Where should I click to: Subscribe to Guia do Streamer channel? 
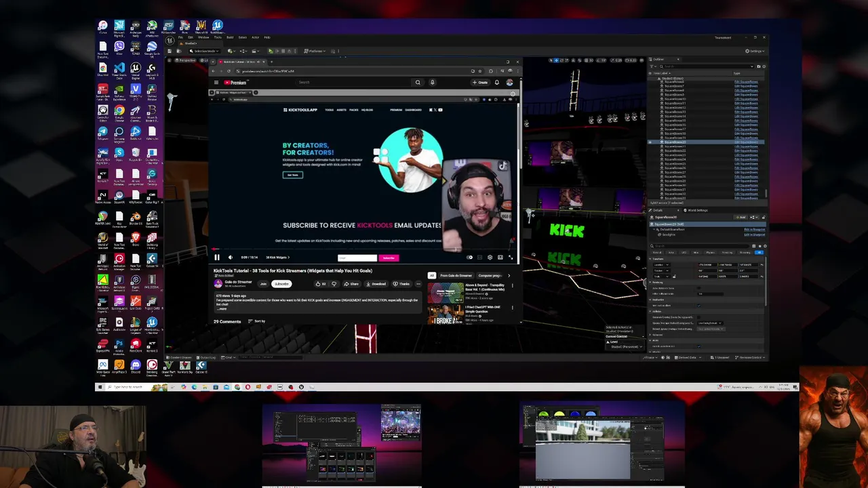pos(281,284)
